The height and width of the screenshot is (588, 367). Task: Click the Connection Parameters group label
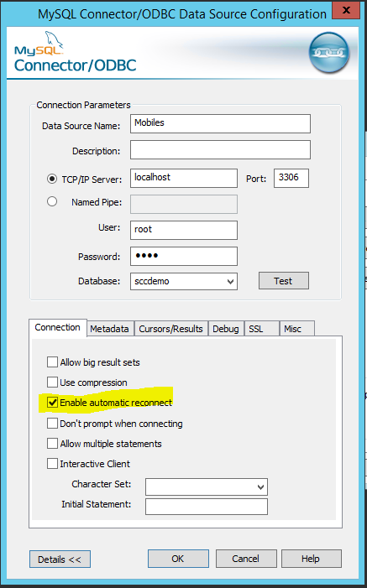[x=83, y=105]
